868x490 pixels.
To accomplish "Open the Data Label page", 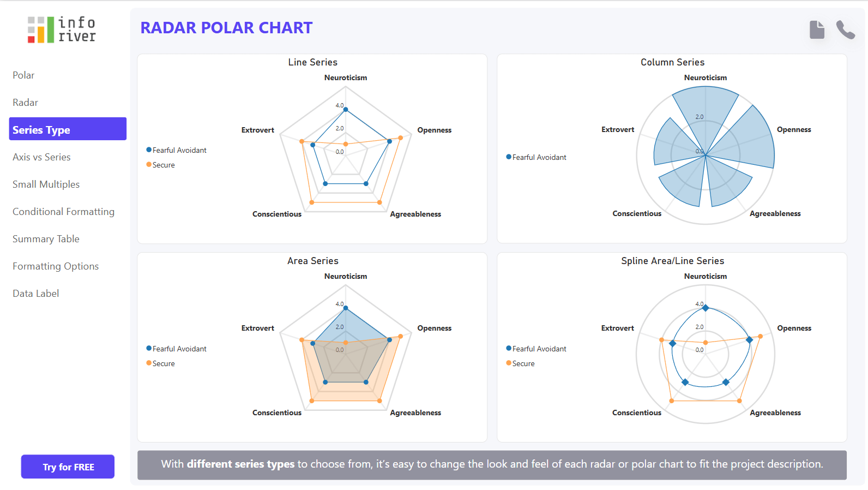I will (35, 294).
